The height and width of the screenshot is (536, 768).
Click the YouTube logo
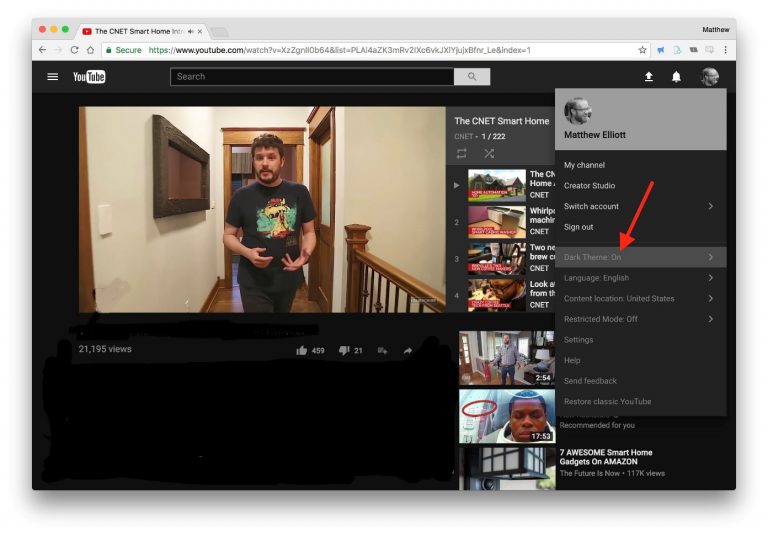point(89,77)
